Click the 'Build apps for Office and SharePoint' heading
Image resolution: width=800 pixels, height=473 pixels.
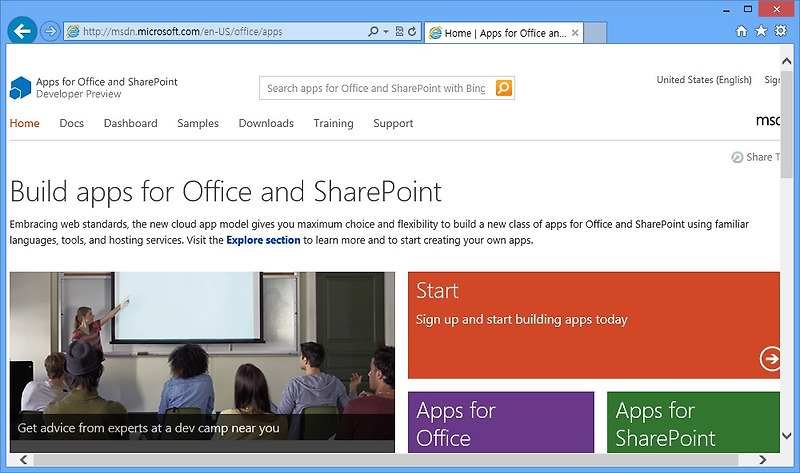click(x=226, y=192)
